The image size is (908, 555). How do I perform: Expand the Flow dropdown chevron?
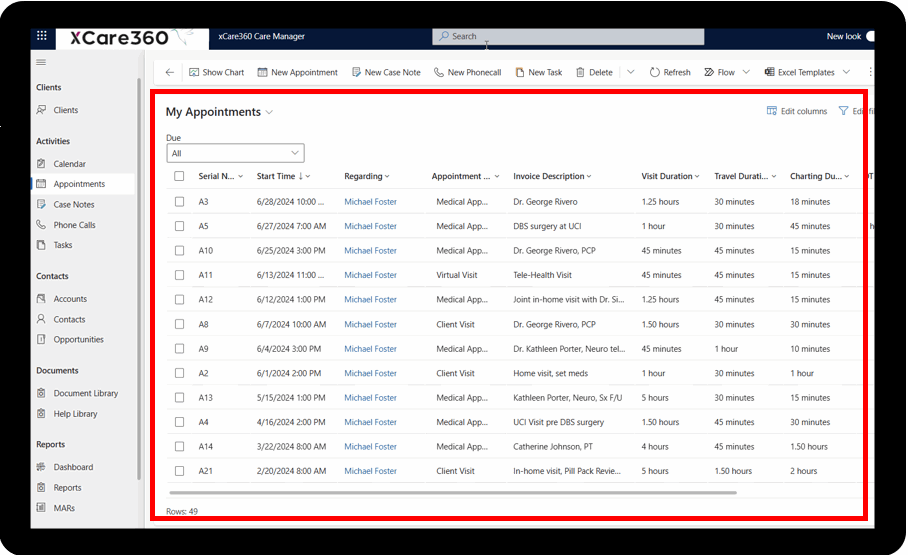(x=746, y=72)
